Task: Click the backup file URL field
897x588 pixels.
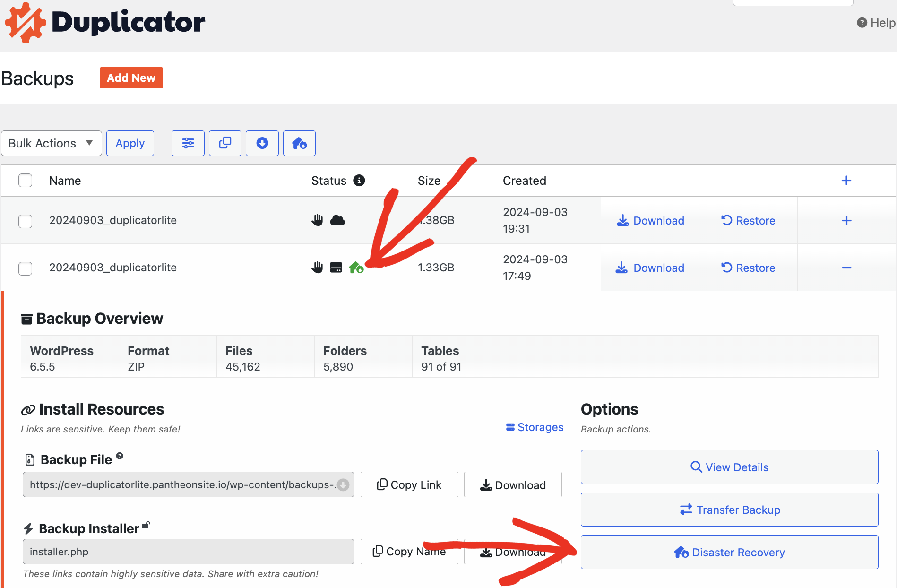Action: click(x=188, y=485)
